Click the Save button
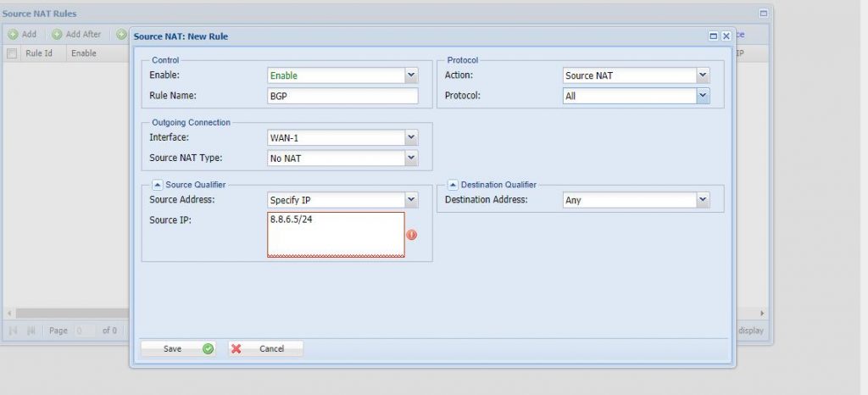This screenshot has height=395, width=868. tap(178, 348)
